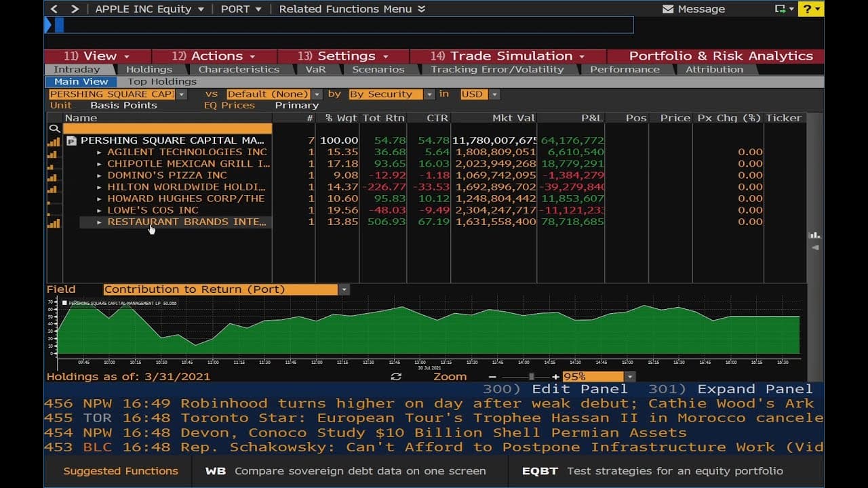
Task: Click the collapse arrow at right edge
Action: (x=815, y=247)
